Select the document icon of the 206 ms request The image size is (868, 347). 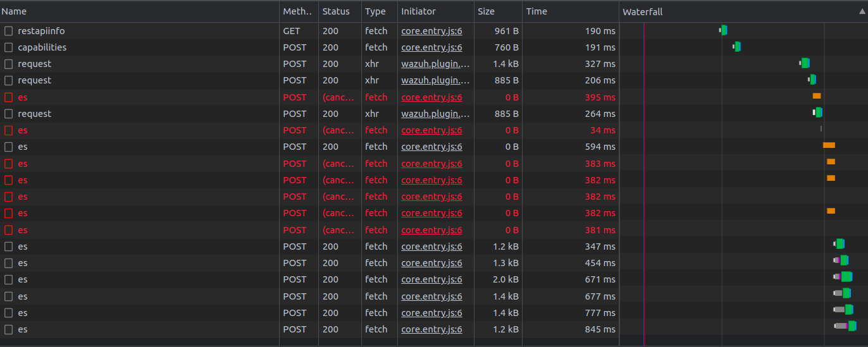[8, 80]
